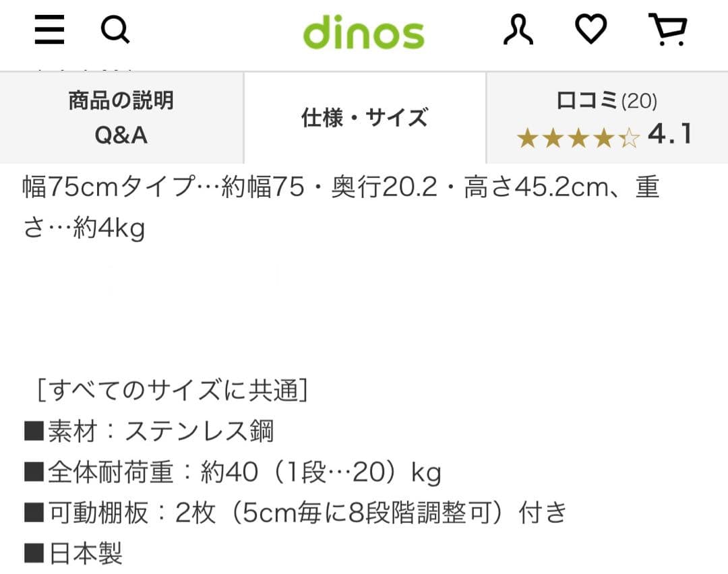Open the hamburger navigation menu
The image size is (728, 574).
[x=48, y=30]
